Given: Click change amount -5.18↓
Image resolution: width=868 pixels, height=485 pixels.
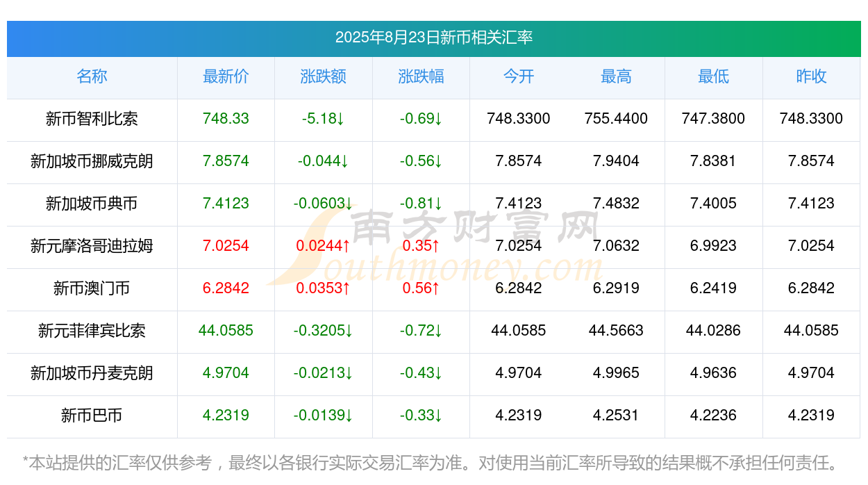Looking at the screenshot, I should click(324, 119).
